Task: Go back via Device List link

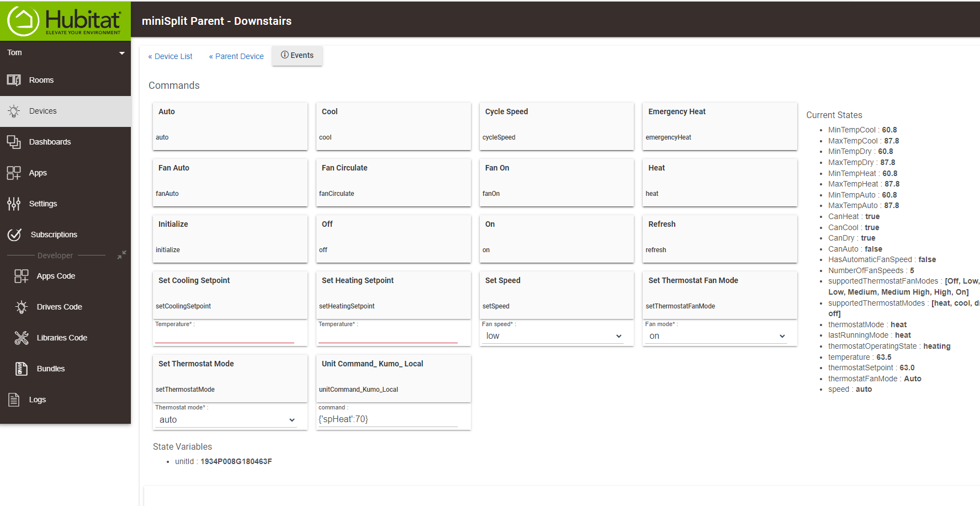Action: pos(170,56)
